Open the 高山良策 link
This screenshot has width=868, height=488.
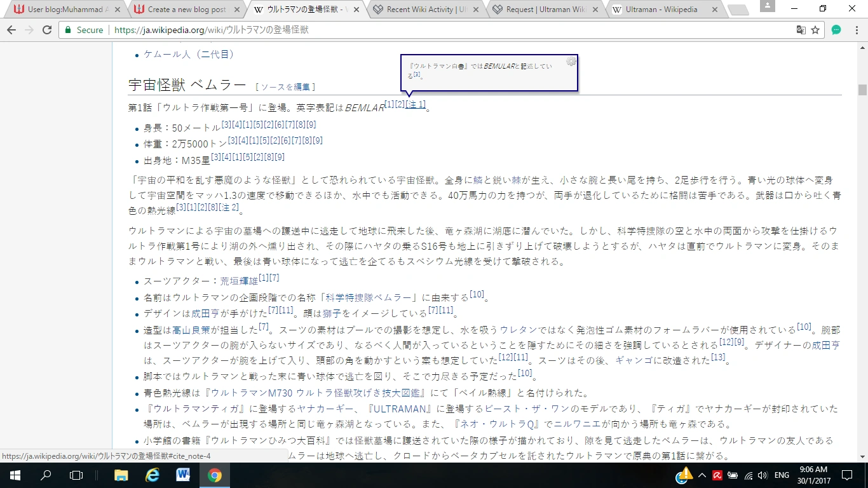191,330
